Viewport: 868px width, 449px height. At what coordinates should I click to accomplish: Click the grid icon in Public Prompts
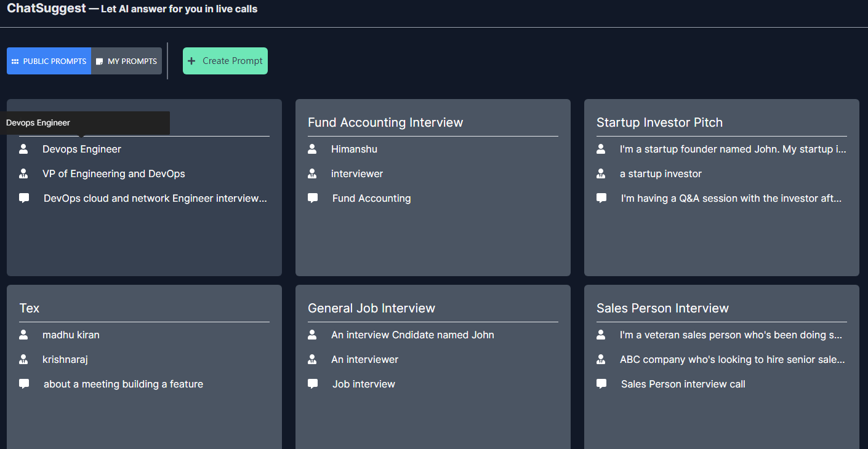point(15,62)
